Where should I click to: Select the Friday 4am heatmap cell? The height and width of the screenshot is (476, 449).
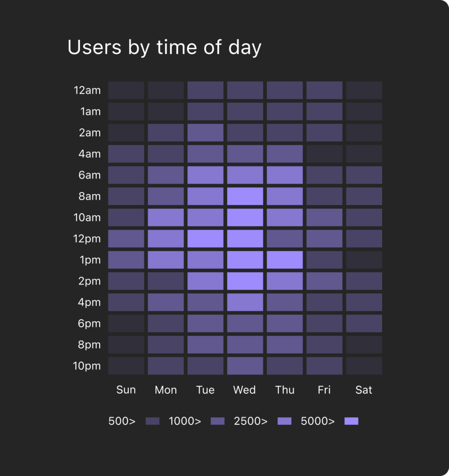324,154
